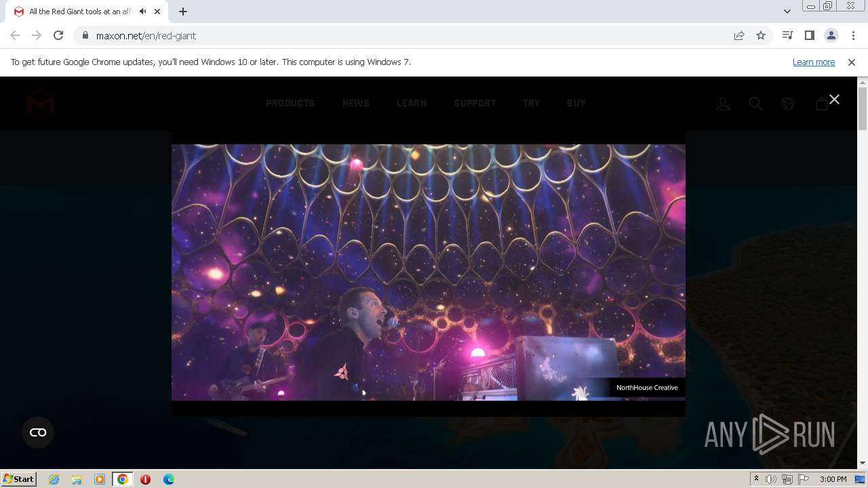Show hidden tray icons arrow

click(x=756, y=479)
